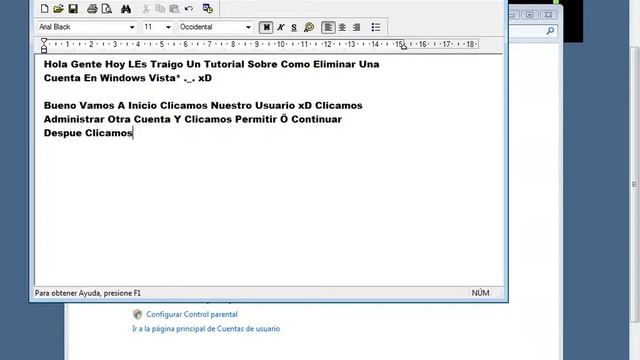Open a file with the Open folder icon
The image size is (640, 360).
(58, 9)
